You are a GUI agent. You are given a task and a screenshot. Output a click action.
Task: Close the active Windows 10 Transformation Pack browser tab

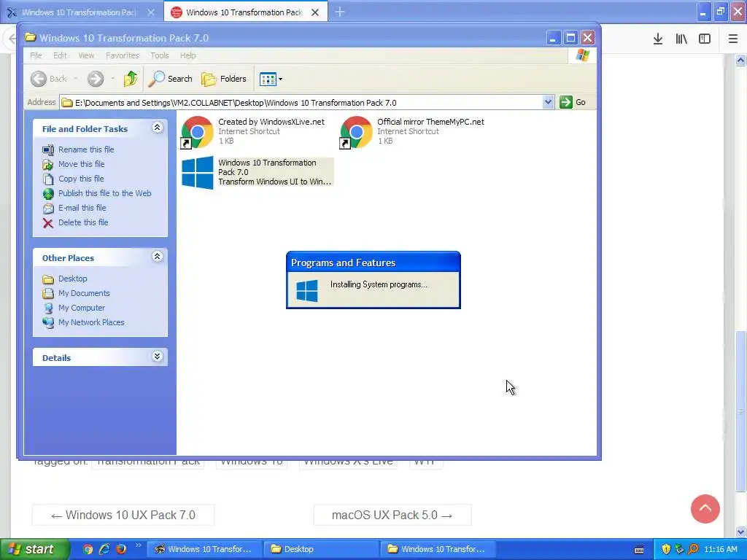(315, 12)
